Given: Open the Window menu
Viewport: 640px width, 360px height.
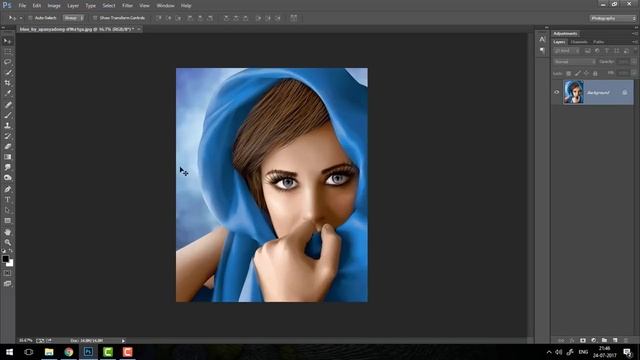Looking at the screenshot, I should pos(165,6).
